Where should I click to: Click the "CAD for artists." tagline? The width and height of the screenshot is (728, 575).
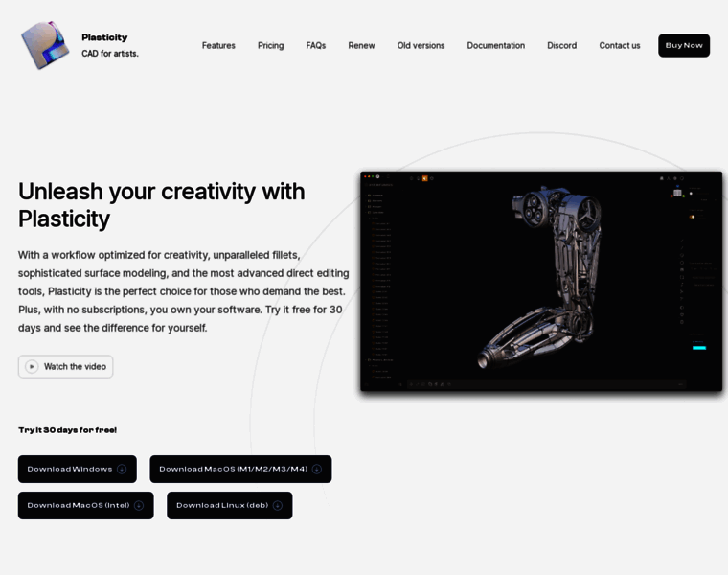point(110,54)
